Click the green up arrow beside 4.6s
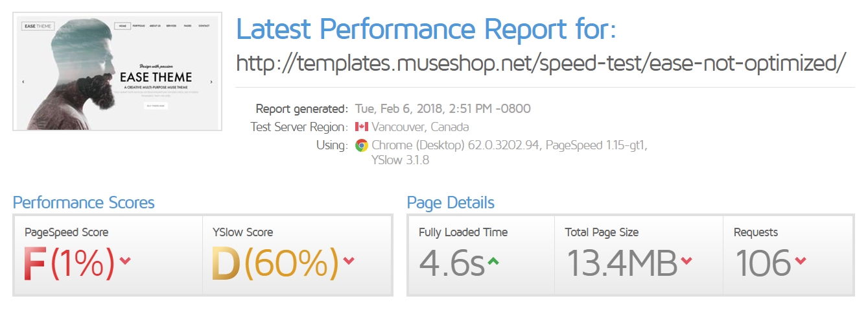The width and height of the screenshot is (868, 318). [x=494, y=261]
